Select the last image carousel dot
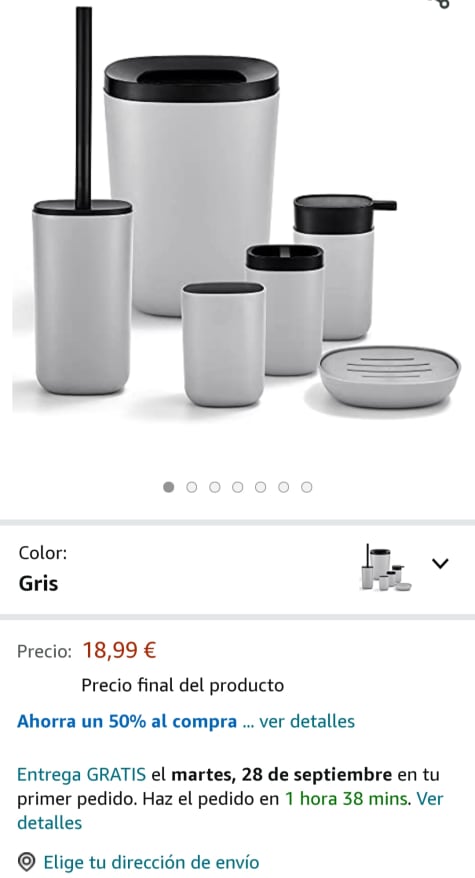 (x=306, y=487)
